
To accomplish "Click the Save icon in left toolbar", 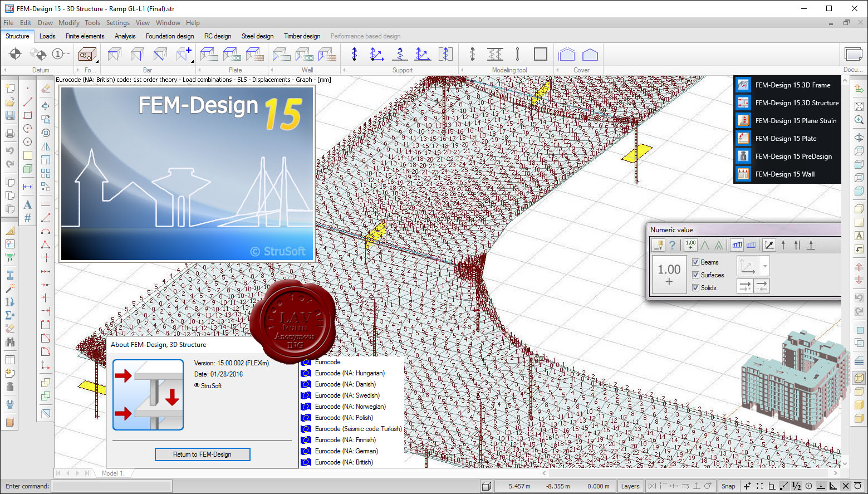I will (10, 115).
